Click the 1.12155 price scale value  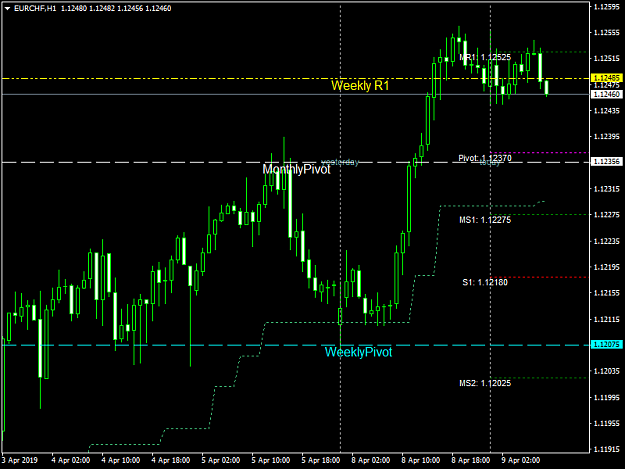click(x=607, y=293)
